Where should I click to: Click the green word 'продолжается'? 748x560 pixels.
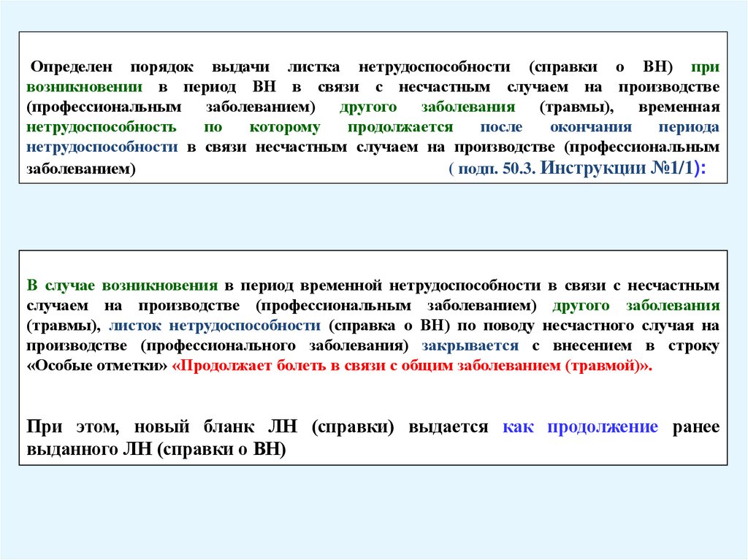[400, 127]
